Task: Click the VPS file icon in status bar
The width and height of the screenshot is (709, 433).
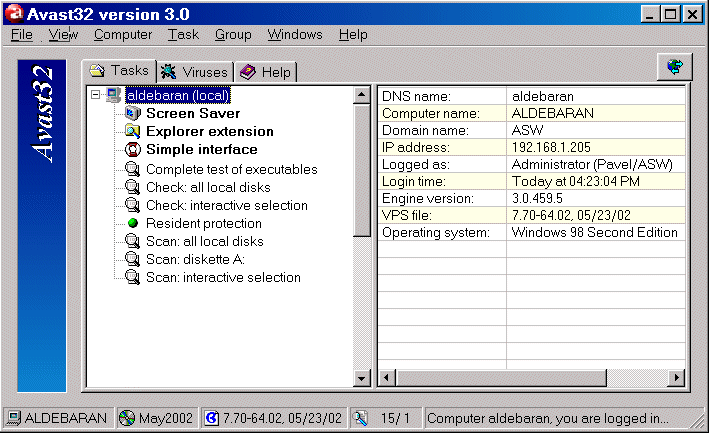Action: [x=211, y=418]
